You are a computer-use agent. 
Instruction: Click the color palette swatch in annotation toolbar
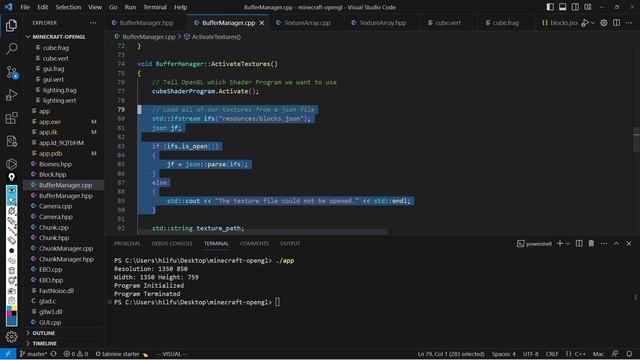point(11,311)
